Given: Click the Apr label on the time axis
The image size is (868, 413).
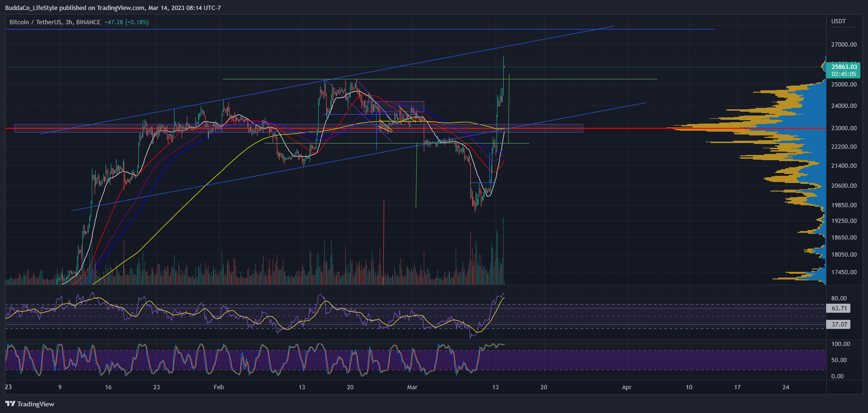Looking at the screenshot, I should (x=627, y=387).
